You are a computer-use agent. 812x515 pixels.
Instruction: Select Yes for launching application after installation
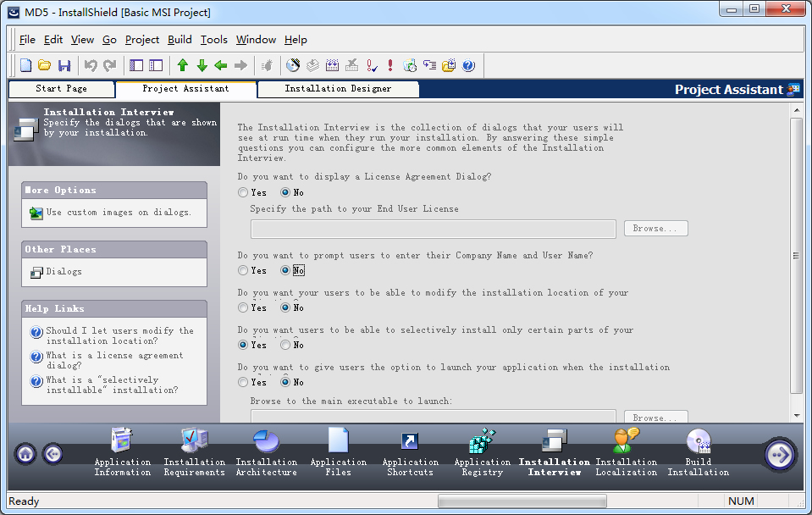[252, 382]
